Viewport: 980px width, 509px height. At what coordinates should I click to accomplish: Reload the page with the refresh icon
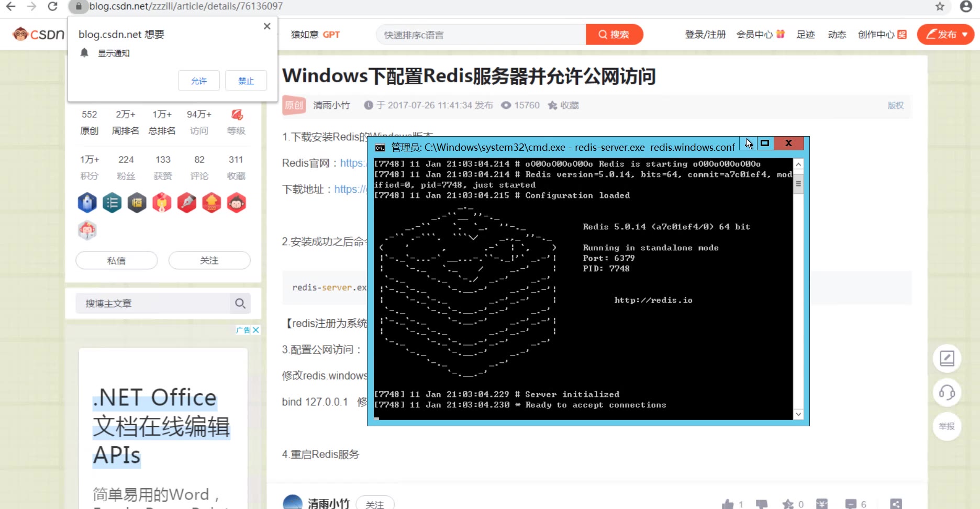52,6
